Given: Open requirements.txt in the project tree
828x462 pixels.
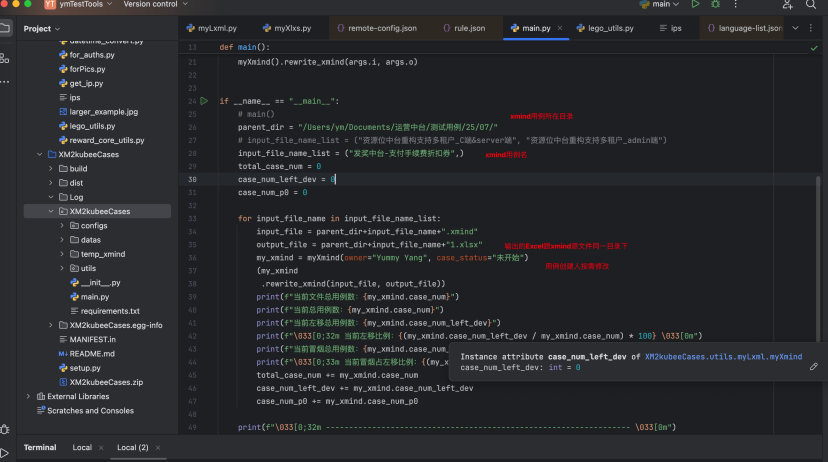Looking at the screenshot, I should pyautogui.click(x=110, y=311).
